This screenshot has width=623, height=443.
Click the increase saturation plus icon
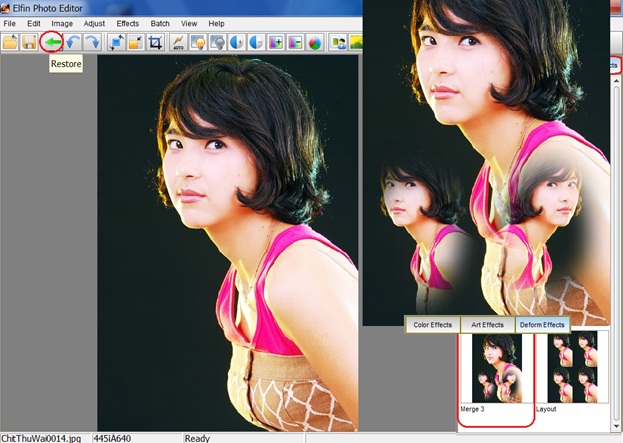click(x=276, y=42)
